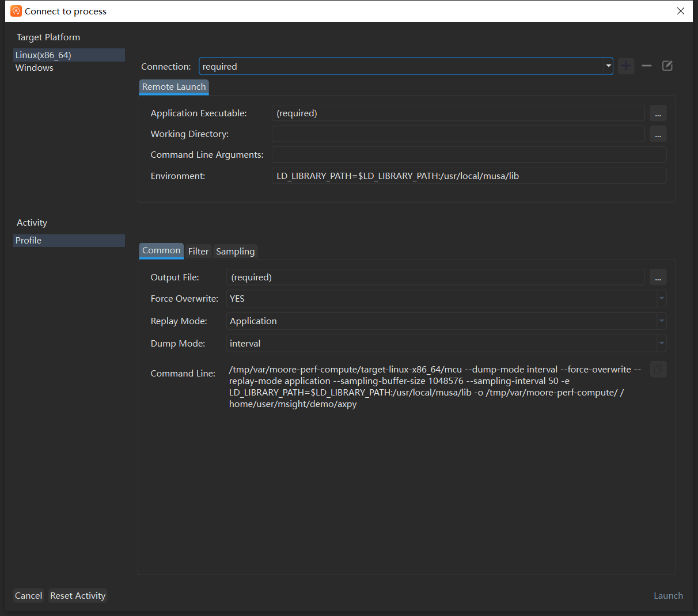Image resolution: width=698 pixels, height=616 pixels.
Task: Open the Replay Mode dropdown
Action: point(662,321)
